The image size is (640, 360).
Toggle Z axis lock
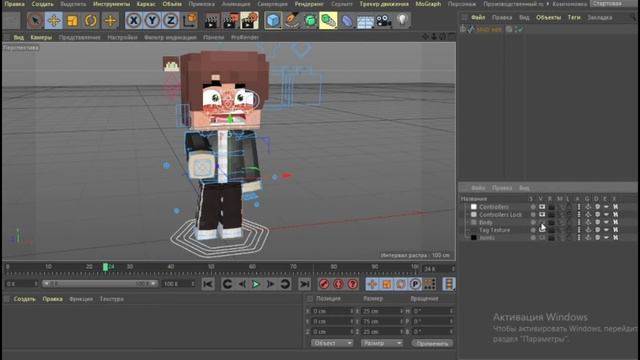click(171, 20)
